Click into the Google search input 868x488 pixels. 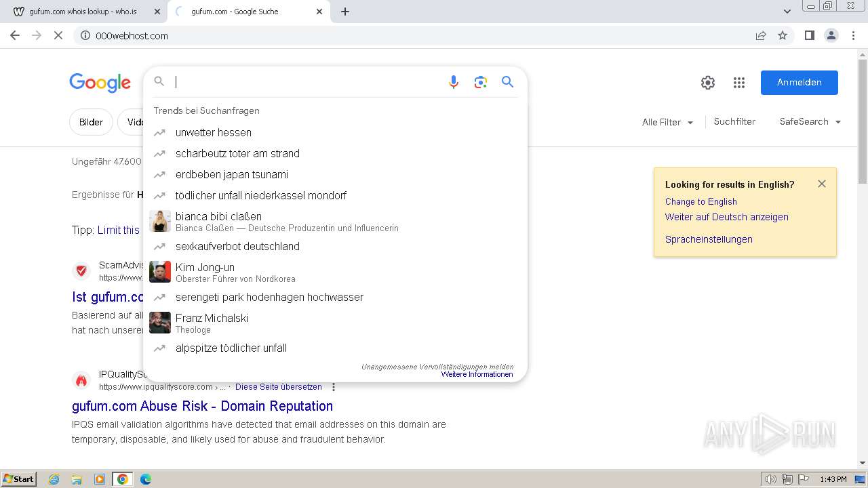(305, 82)
